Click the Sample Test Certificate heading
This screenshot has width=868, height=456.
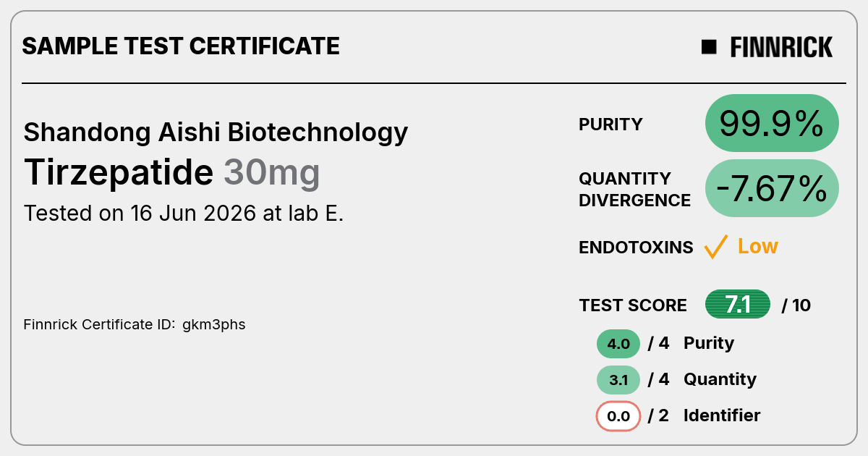tap(181, 46)
